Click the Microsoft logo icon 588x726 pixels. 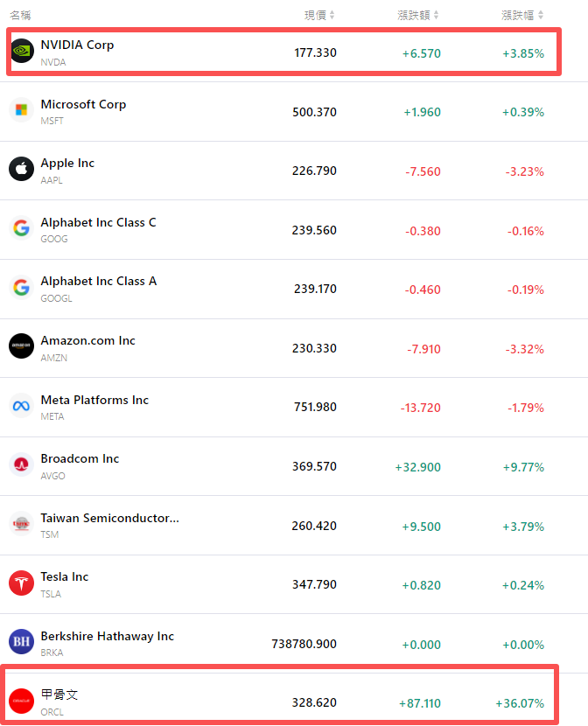[22, 110]
